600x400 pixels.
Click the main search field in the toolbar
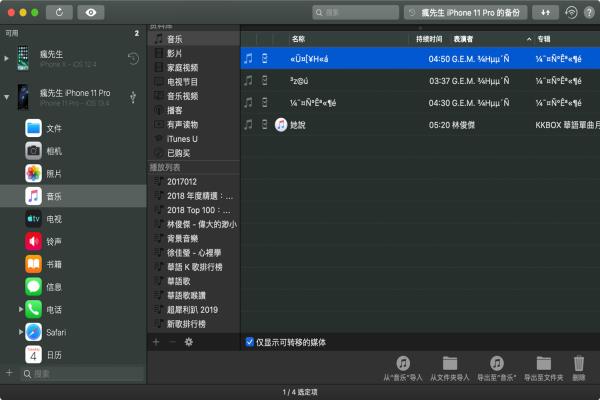355,13
